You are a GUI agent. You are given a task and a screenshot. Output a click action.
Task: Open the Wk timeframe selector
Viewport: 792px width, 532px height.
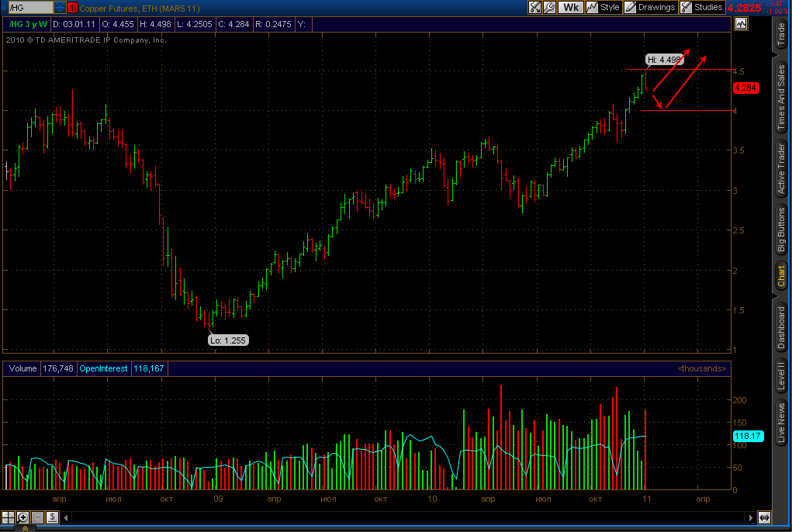(x=571, y=8)
